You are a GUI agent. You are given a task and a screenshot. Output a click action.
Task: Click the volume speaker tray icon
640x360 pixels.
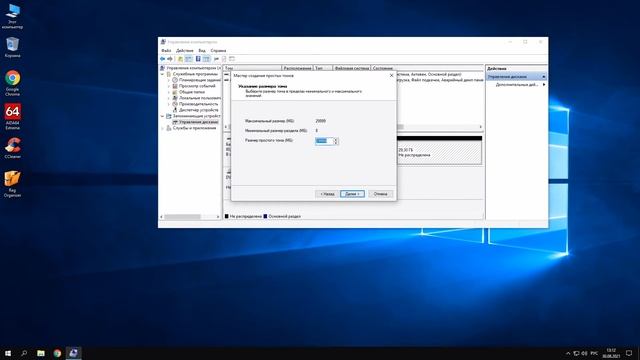(584, 353)
